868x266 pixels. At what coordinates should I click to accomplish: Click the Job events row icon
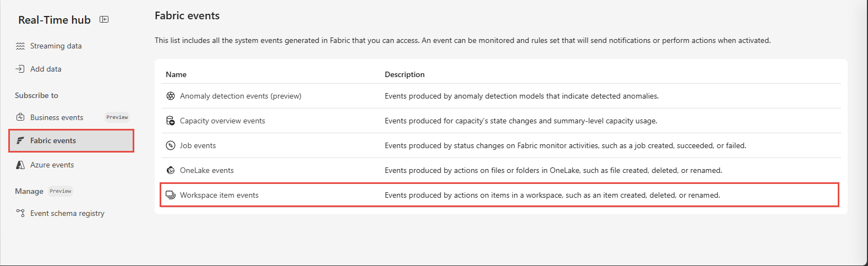point(171,145)
